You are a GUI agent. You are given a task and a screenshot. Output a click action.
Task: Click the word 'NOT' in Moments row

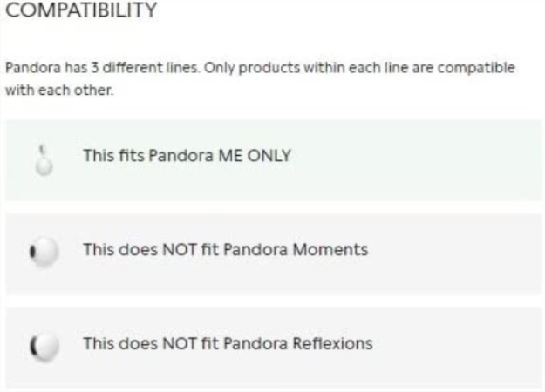(x=180, y=249)
